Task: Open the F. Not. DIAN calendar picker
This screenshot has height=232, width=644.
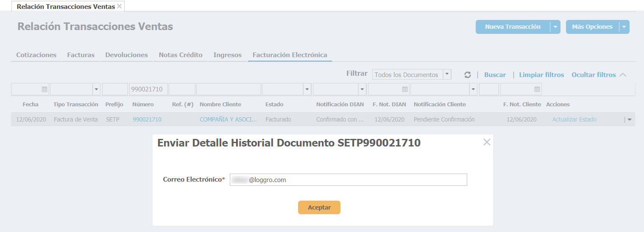Action: 405,89
